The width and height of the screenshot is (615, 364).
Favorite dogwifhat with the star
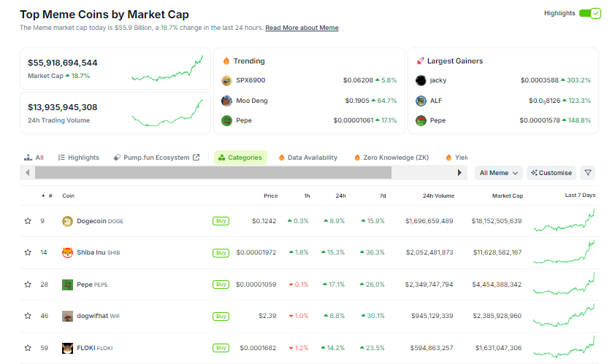28,316
